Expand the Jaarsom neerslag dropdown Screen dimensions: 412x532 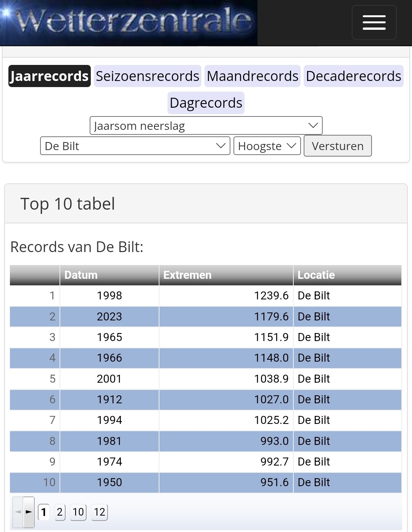[206, 126]
